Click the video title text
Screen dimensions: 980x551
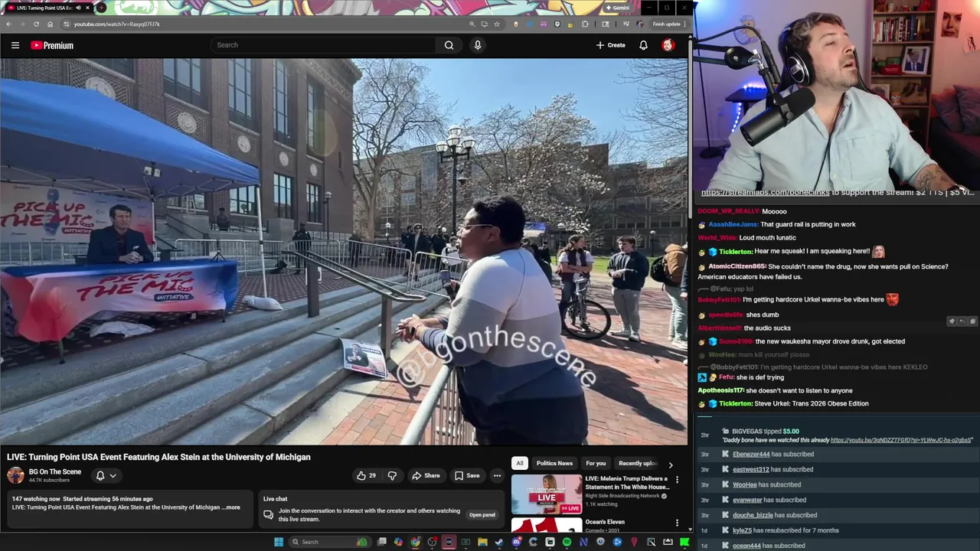158,457
